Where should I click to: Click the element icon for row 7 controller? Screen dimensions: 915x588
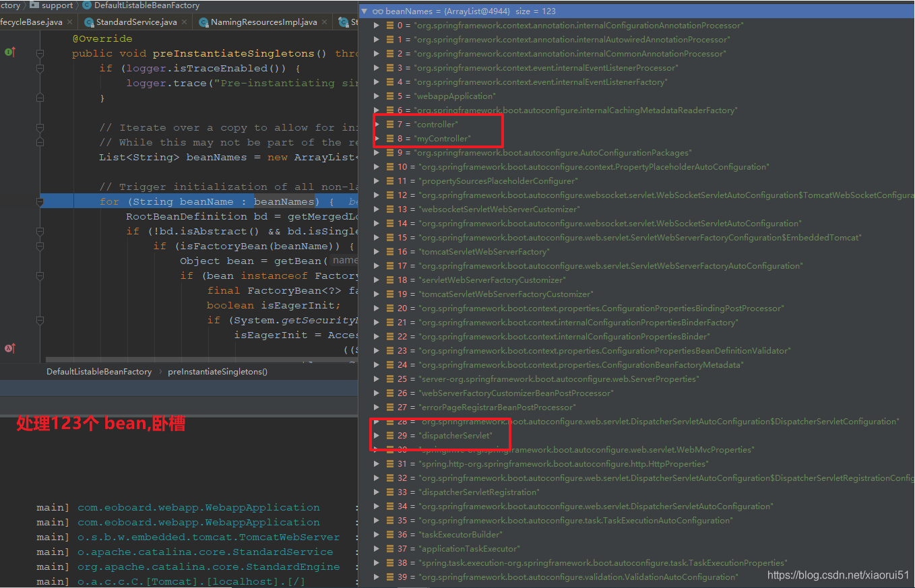pyautogui.click(x=391, y=125)
